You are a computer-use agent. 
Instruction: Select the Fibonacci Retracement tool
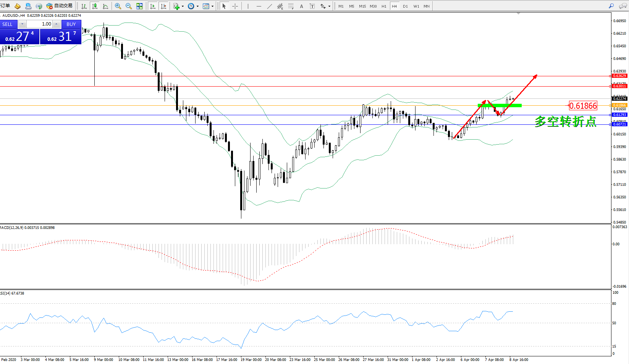[x=291, y=6]
